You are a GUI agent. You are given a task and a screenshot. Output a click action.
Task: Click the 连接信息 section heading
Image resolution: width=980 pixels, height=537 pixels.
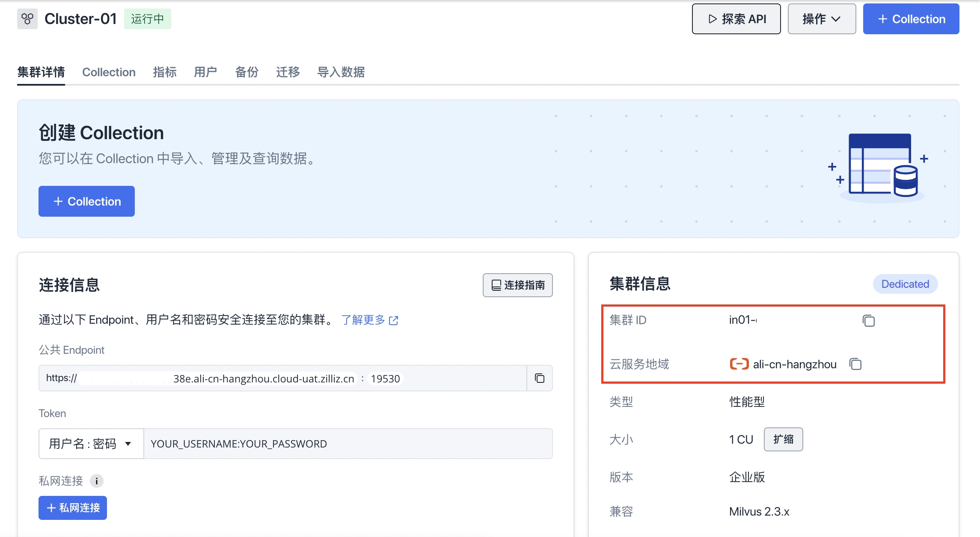(69, 285)
